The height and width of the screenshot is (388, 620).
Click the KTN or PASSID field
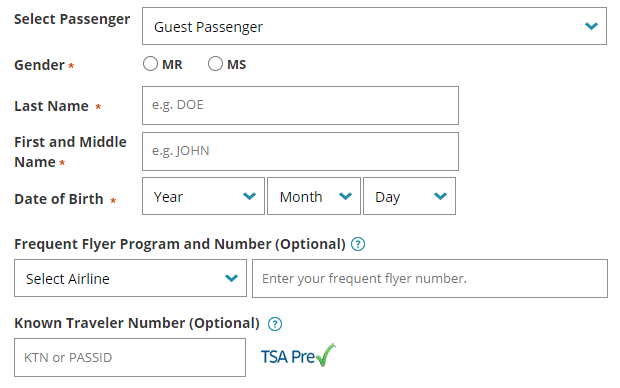click(130, 358)
